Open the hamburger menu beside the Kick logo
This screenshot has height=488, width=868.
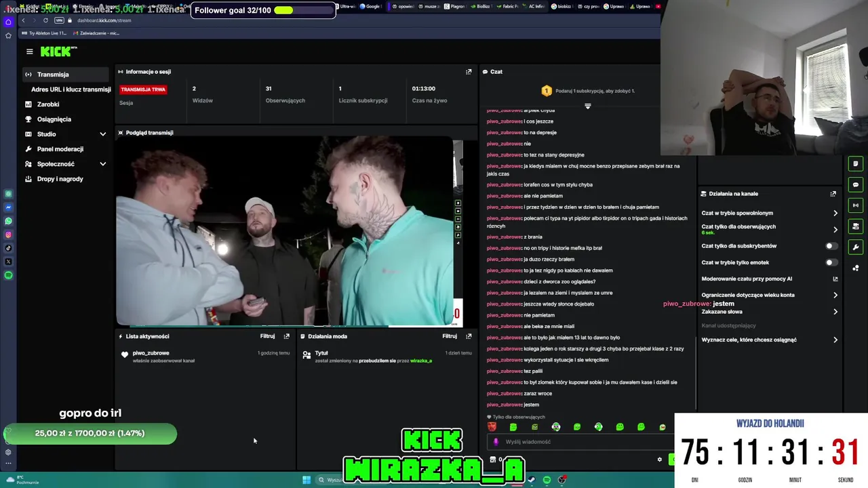tap(29, 52)
